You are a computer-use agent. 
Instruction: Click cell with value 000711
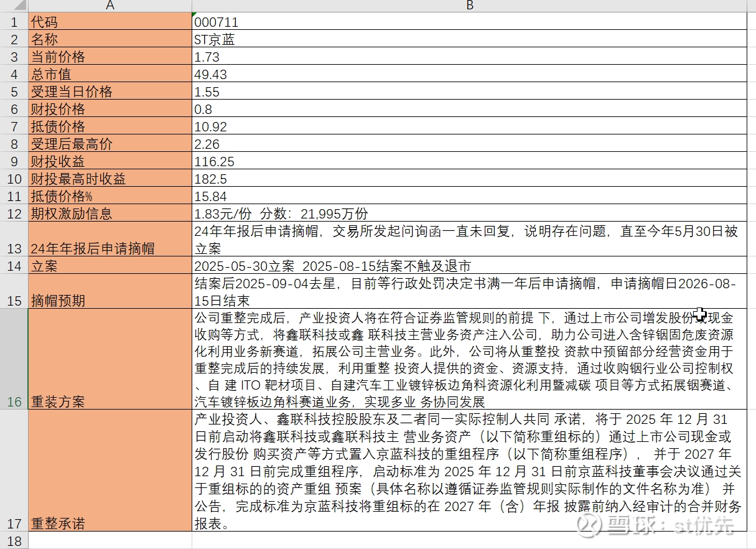pos(470,21)
